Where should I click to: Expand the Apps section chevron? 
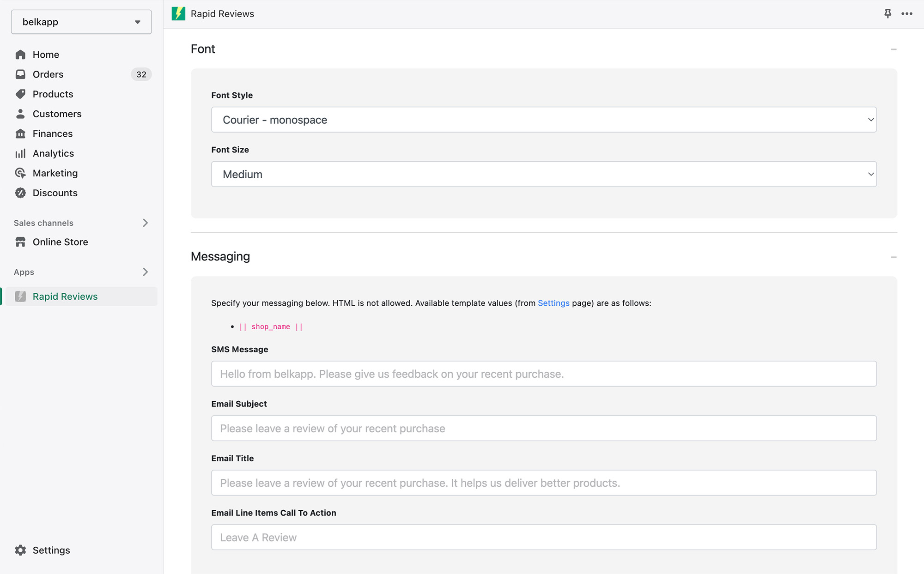click(x=145, y=272)
